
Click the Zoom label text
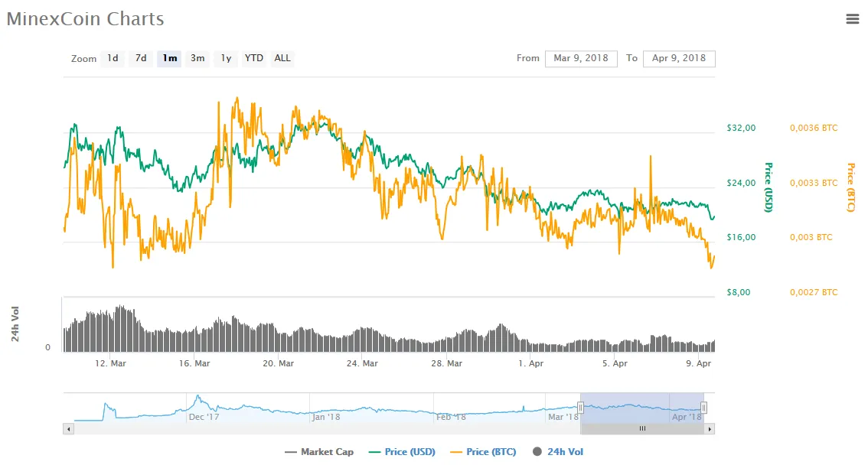(83, 59)
